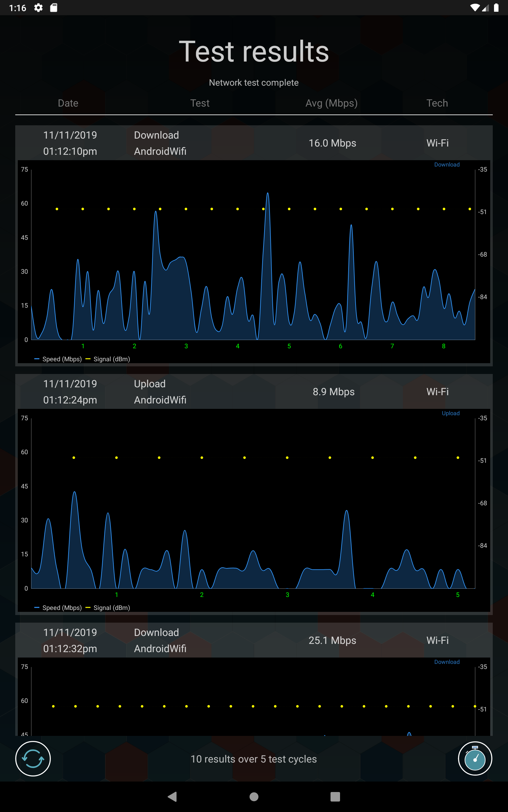Tap the 16.0 Mbps average value
The image size is (508, 812).
[332, 143]
